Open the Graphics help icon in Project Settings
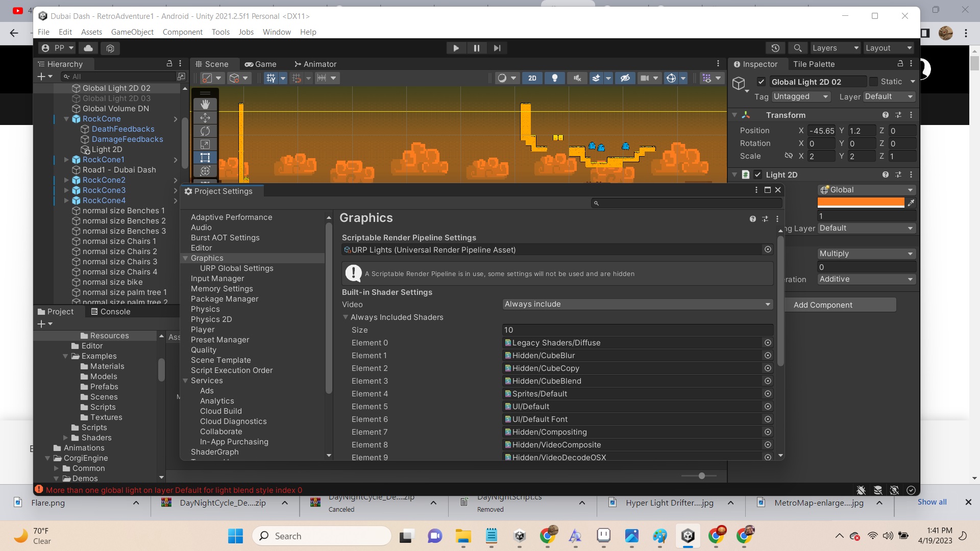 [753, 219]
